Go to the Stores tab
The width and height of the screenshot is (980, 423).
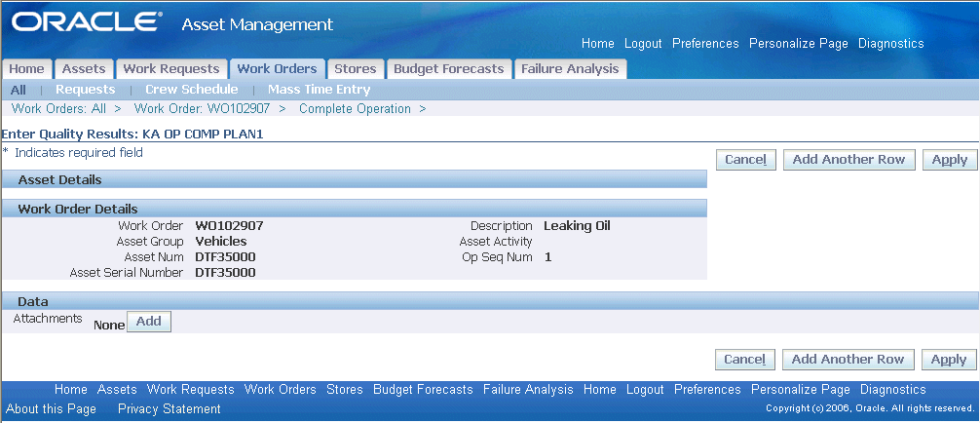click(355, 69)
